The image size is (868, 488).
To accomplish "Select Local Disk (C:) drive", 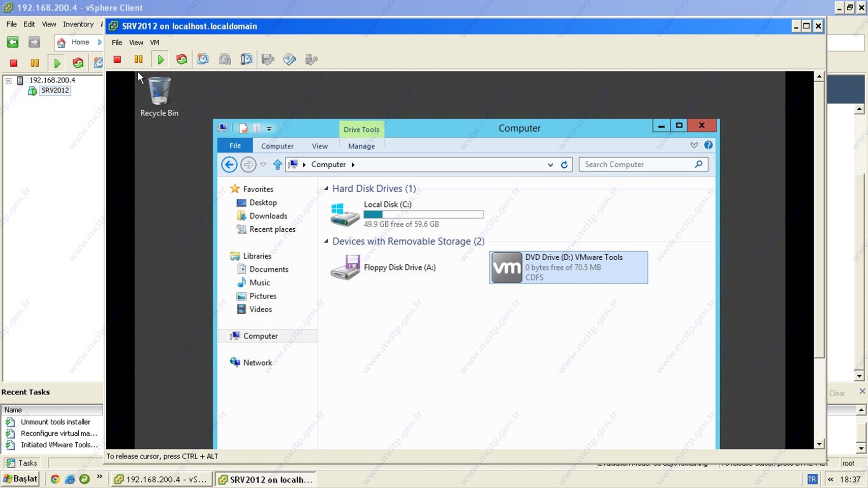I will [x=407, y=214].
